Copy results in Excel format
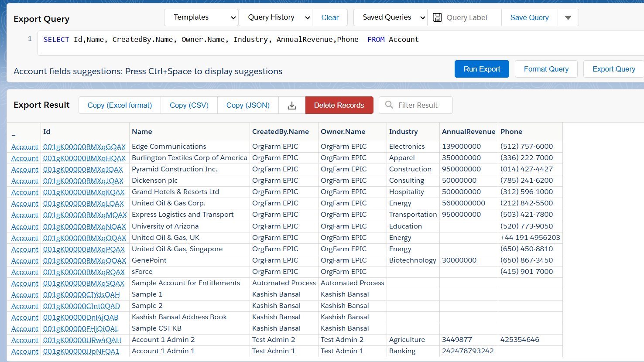This screenshot has height=362, width=644. click(120, 105)
